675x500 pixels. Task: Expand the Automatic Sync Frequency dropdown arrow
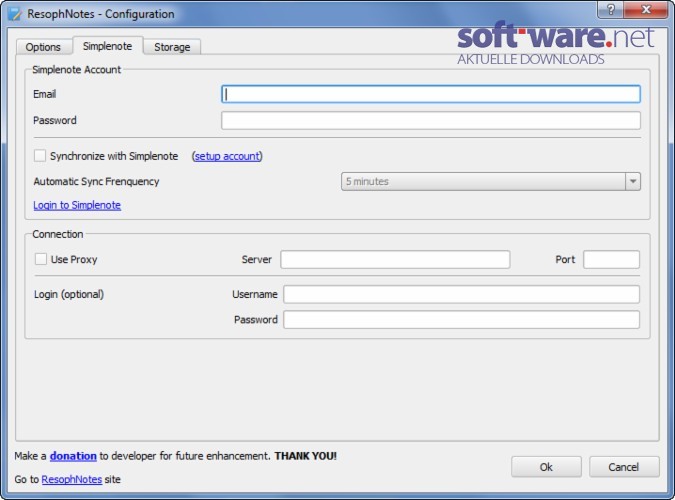click(633, 181)
